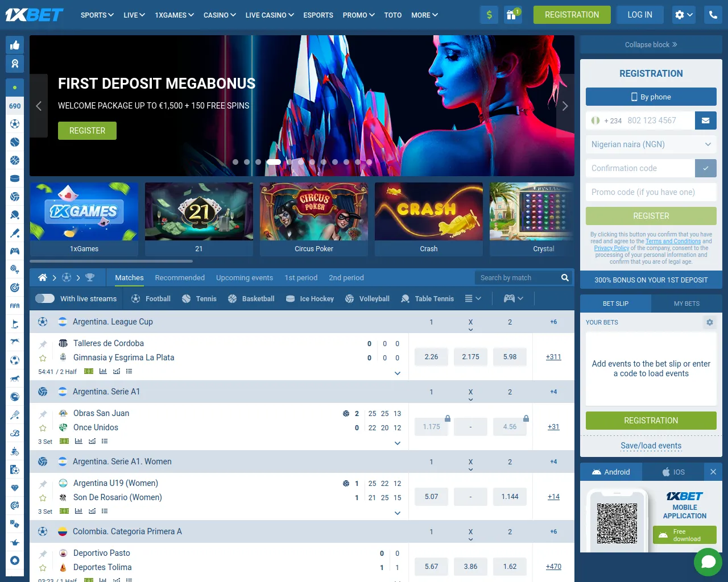Open the Sports dropdown menu
Image resolution: width=728 pixels, height=582 pixels.
(97, 15)
